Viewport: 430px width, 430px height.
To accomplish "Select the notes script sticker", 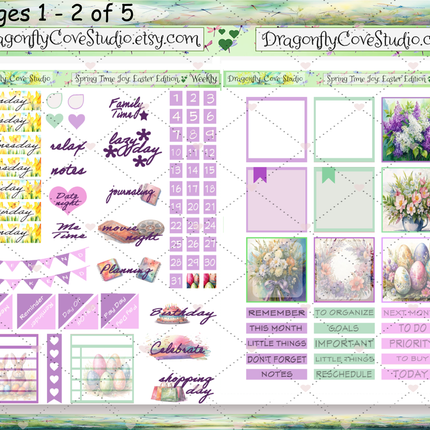I will (x=68, y=170).
